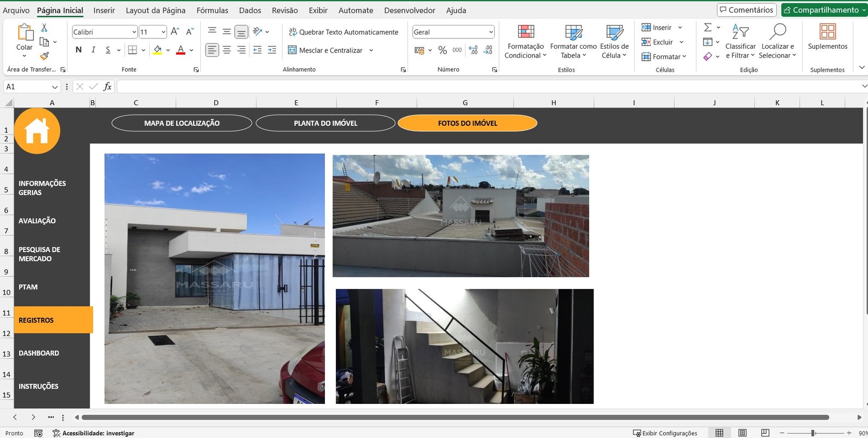Toggle italic formatting

click(93, 50)
